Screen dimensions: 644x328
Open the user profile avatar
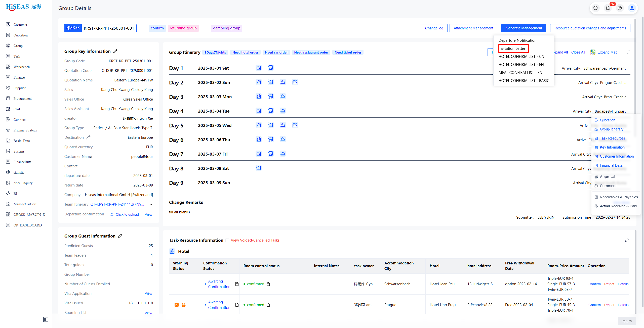632,8
